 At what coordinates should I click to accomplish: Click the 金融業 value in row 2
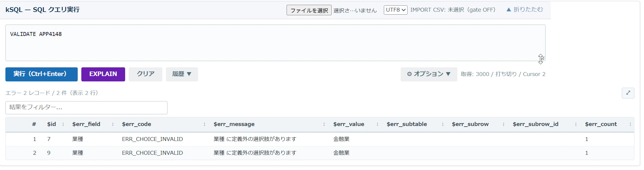(341, 153)
